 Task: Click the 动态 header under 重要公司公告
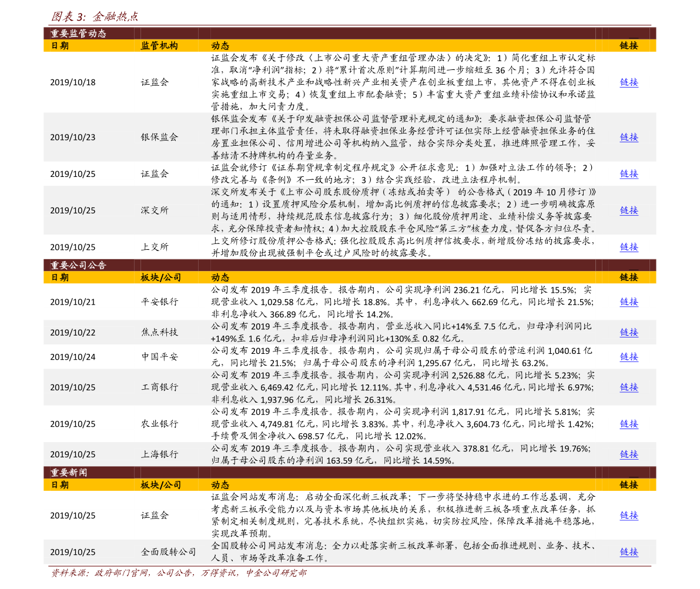pos(220,277)
